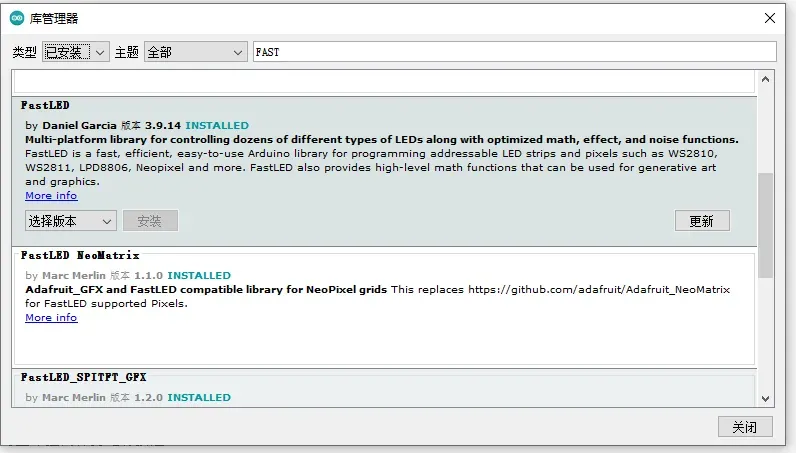Expand the 选择版本 version dropdown

pos(70,220)
